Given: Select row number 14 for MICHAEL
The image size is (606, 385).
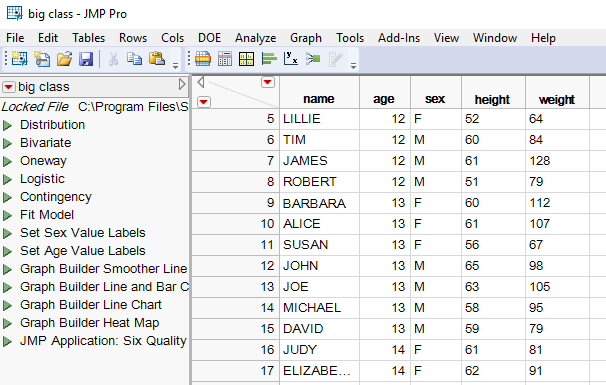Looking at the screenshot, I should coord(235,308).
